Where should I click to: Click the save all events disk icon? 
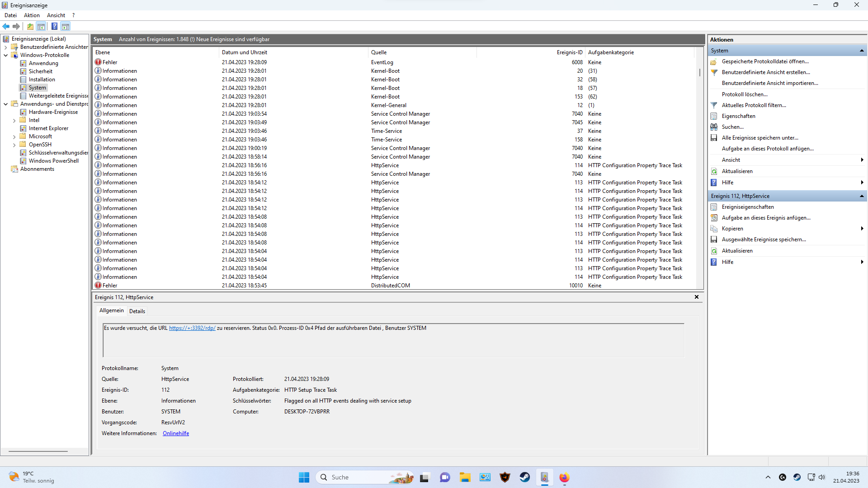pos(714,138)
